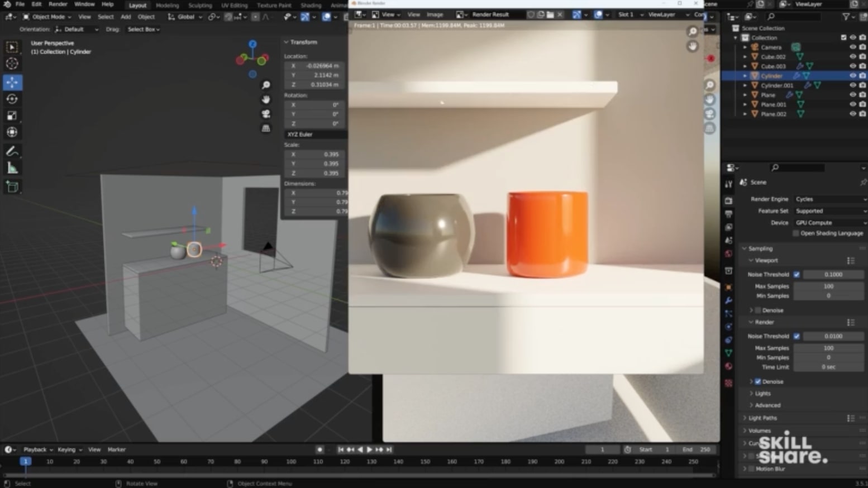Pick the Annotate tool

point(12,151)
